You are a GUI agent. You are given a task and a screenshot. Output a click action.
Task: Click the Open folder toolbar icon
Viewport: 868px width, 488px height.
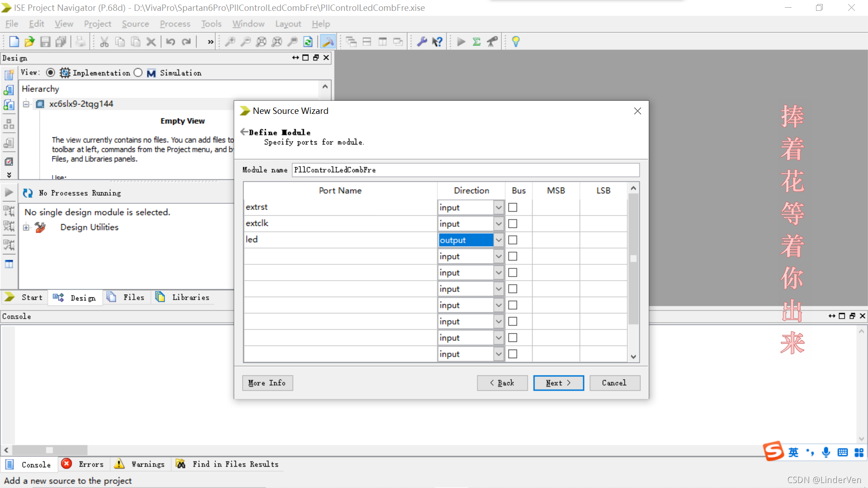29,42
